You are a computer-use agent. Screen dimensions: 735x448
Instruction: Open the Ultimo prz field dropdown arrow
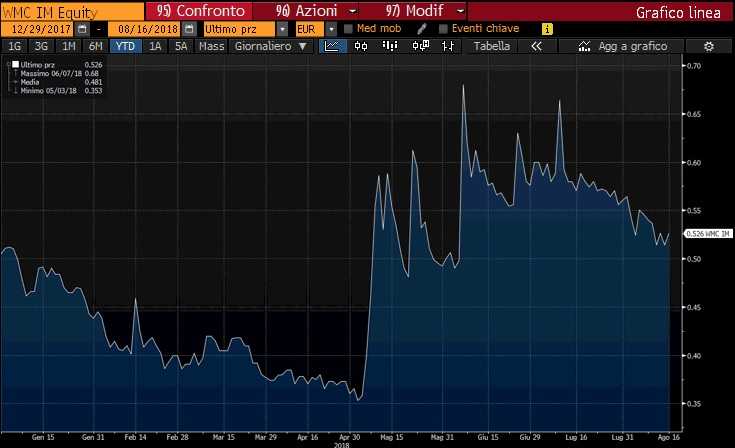point(282,29)
